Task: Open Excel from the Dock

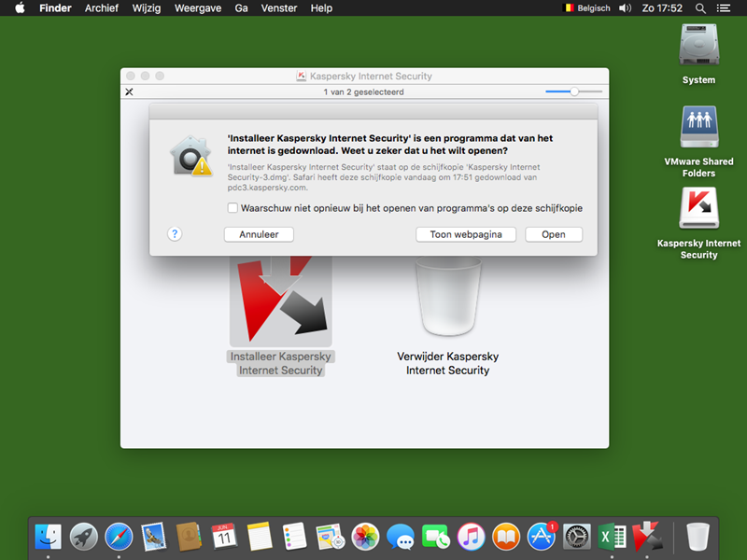Action: [x=612, y=536]
